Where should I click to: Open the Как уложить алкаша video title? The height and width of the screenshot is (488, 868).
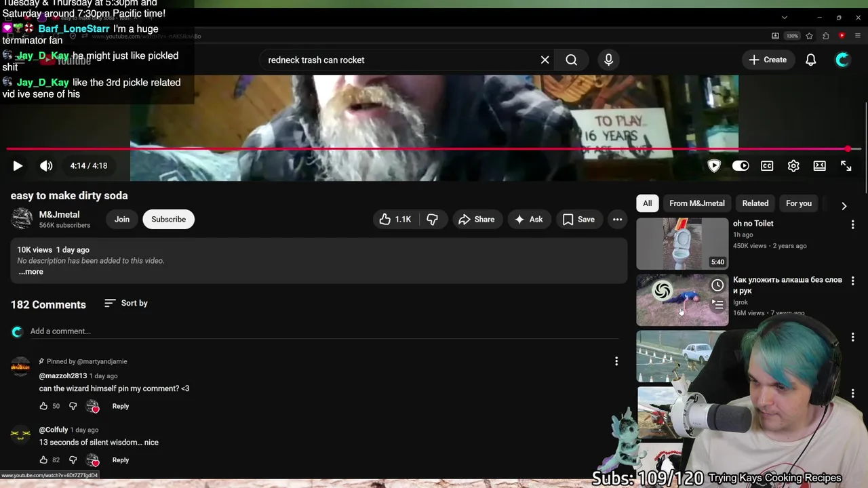[x=787, y=285]
